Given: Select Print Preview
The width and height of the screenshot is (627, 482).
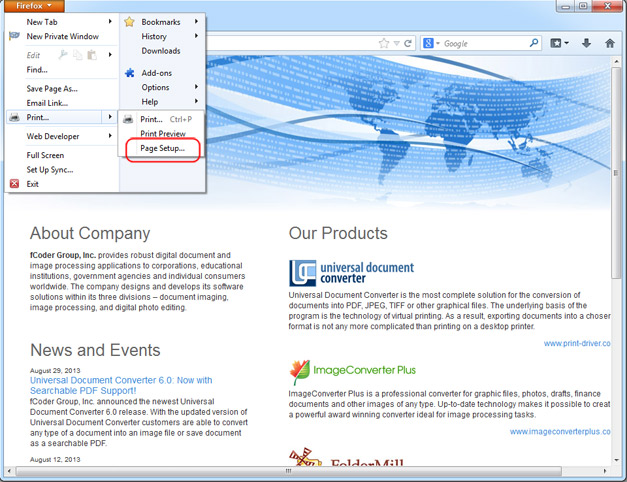Looking at the screenshot, I should tap(162, 134).
